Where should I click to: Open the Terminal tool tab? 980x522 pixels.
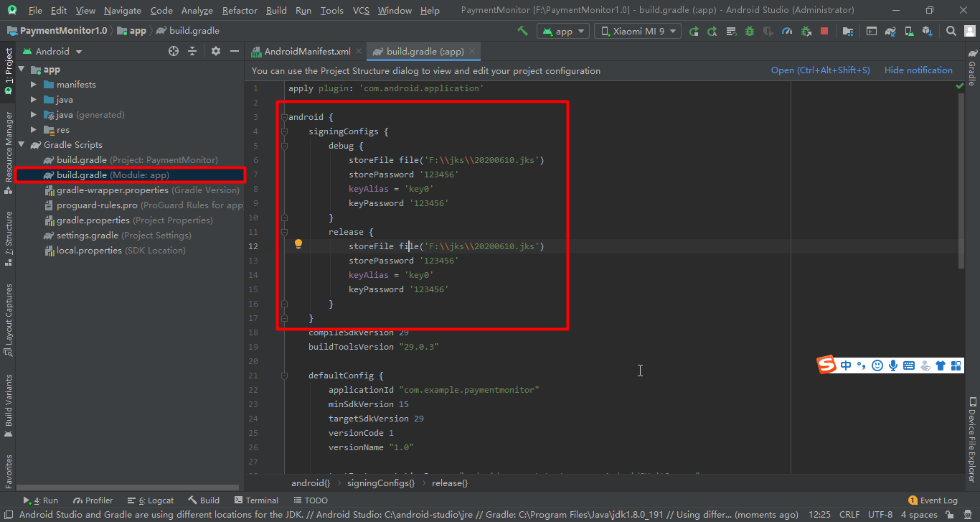click(x=255, y=500)
